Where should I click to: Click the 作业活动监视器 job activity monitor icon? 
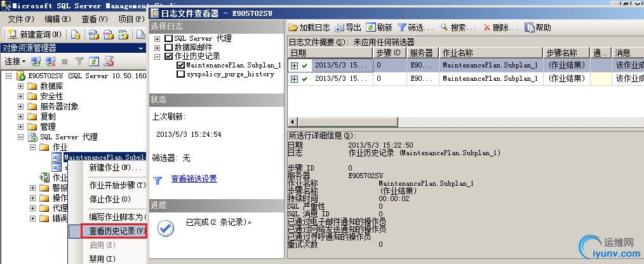44,177
